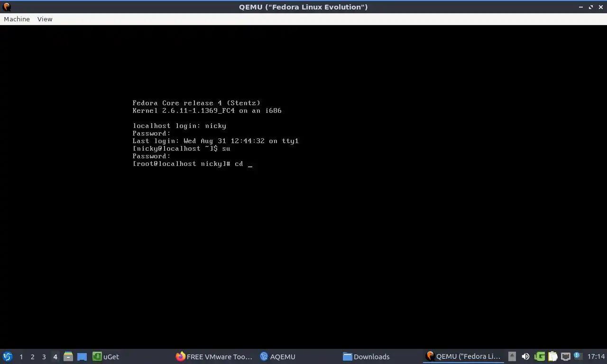Close the QEMU window
This screenshot has width=607, height=364.
click(600, 7)
